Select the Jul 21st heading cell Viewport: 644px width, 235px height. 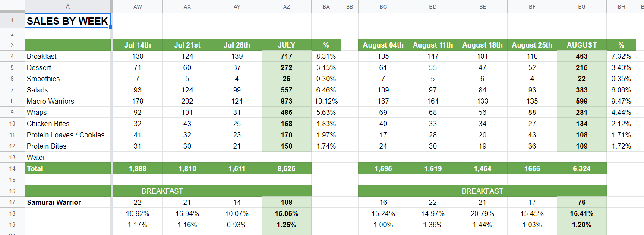[x=187, y=45]
